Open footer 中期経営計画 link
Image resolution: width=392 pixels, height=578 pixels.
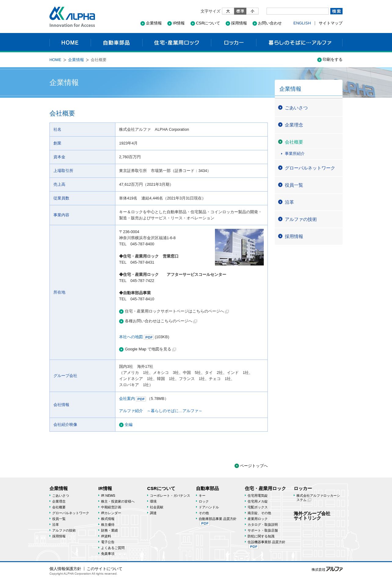tap(111, 507)
